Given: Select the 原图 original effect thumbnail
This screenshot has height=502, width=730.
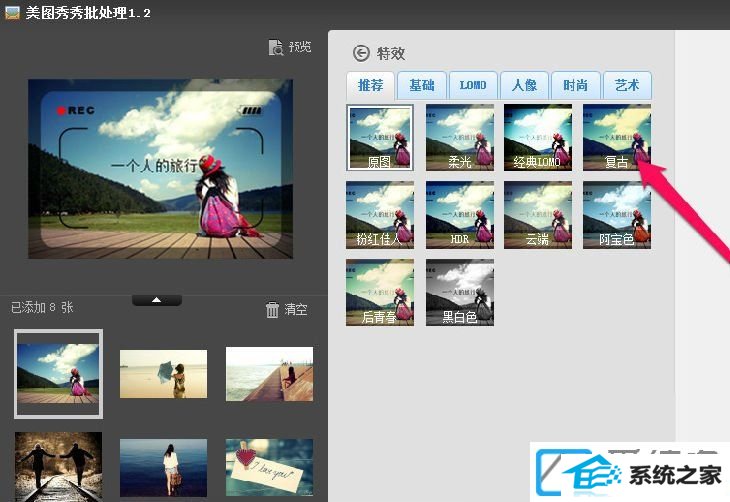Looking at the screenshot, I should point(380,138).
